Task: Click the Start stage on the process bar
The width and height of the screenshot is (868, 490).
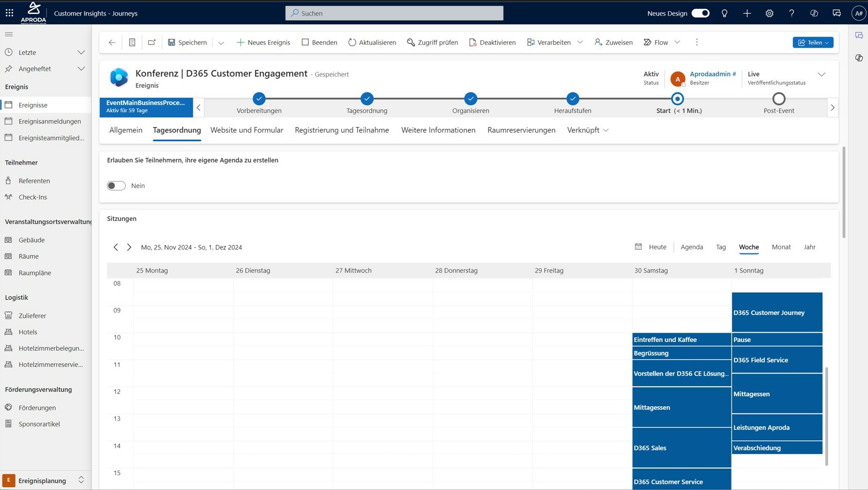Action: pyautogui.click(x=678, y=98)
